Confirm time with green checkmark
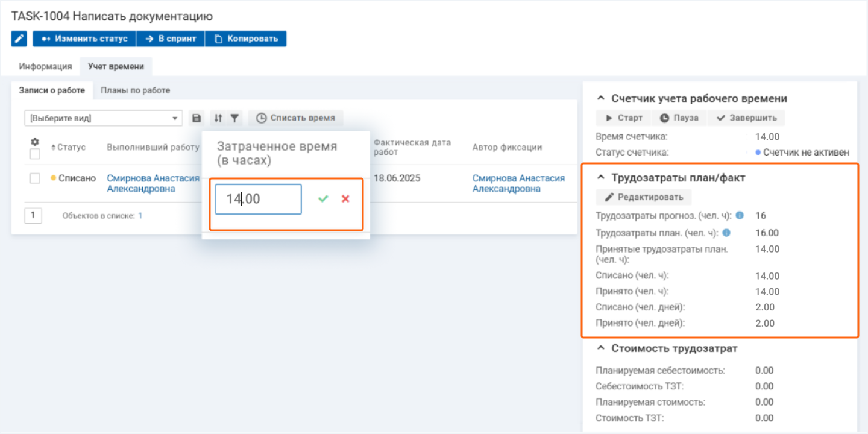 click(323, 199)
